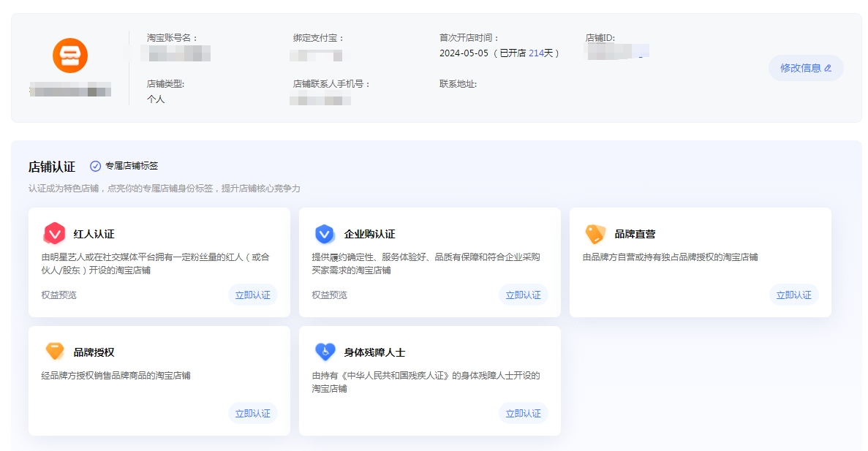The image size is (868, 451).
Task: Click the blurred 淘宝账号名 value
Action: 176,53
